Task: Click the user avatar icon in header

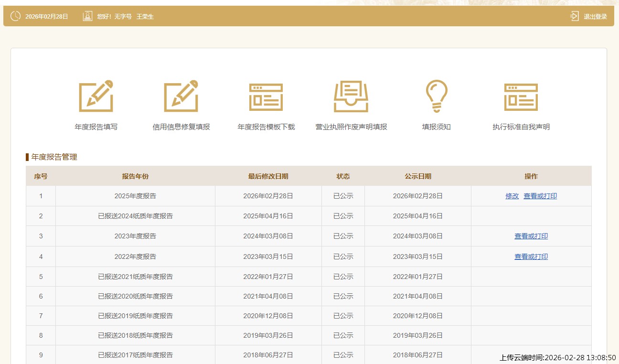Action: pos(87,16)
